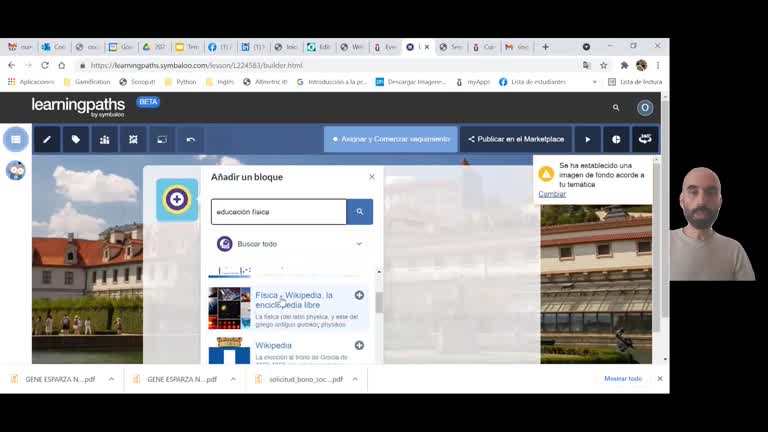Open the 'Lista de lectura' reading list
The width and height of the screenshot is (768, 432).
click(x=635, y=82)
